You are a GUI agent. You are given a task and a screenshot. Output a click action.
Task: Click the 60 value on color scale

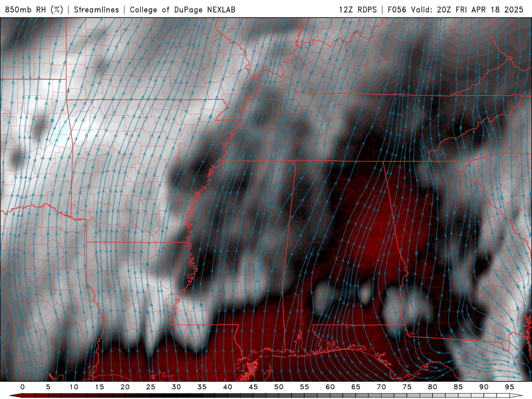[x=330, y=387]
